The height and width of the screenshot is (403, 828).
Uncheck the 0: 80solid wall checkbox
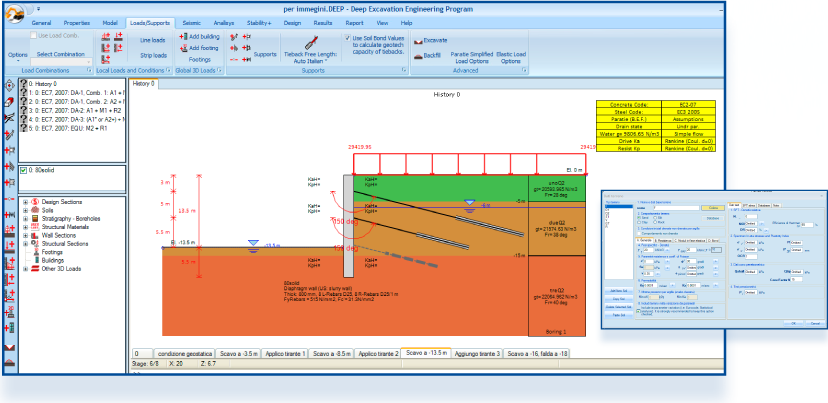[x=23, y=170]
